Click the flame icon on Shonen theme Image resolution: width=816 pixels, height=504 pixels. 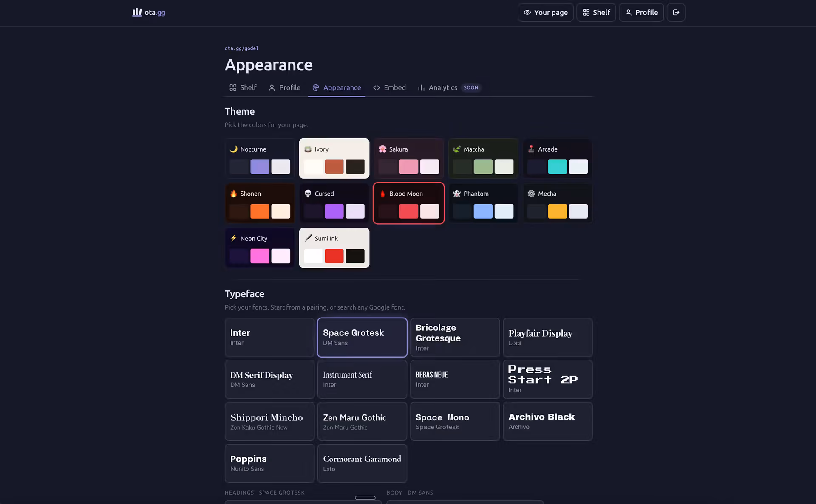pos(233,194)
